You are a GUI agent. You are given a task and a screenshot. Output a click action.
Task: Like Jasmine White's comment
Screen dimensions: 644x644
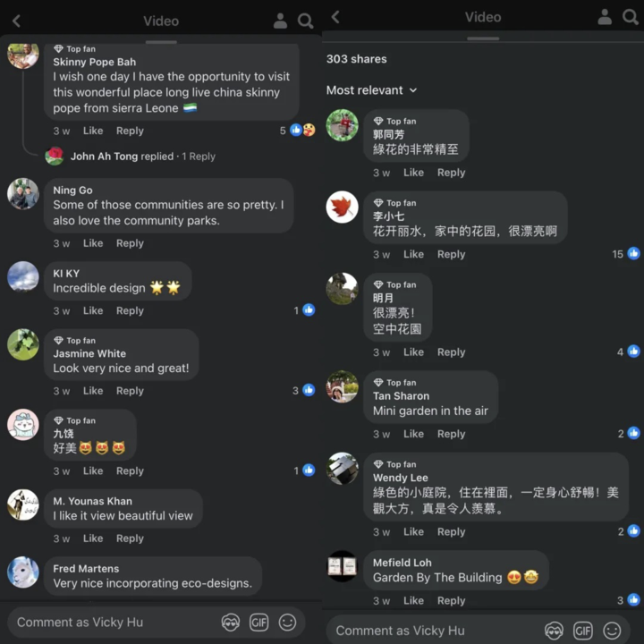click(x=93, y=391)
